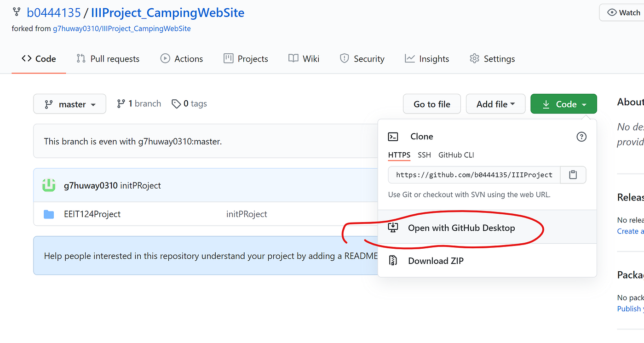
Task: View the 1 branch link
Action: coord(139,104)
